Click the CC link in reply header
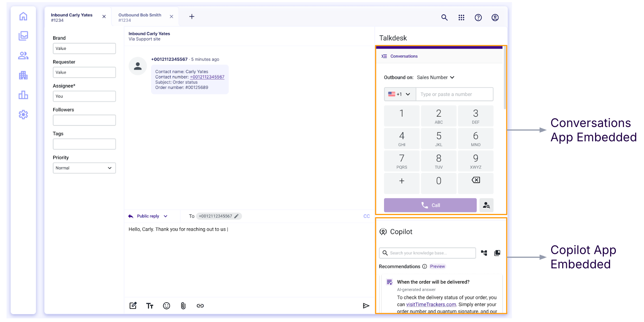644x322 pixels. [x=367, y=216]
